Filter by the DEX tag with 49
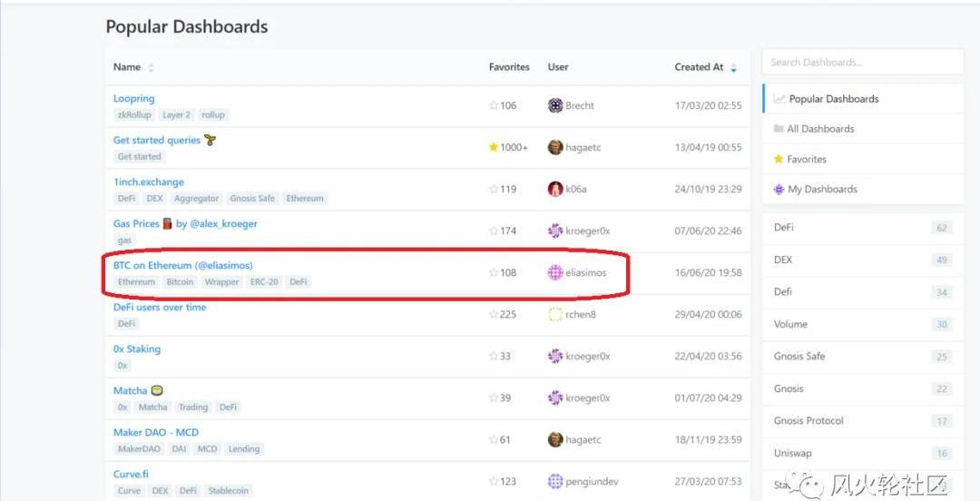Screen dimensions: 980x501 point(863,260)
